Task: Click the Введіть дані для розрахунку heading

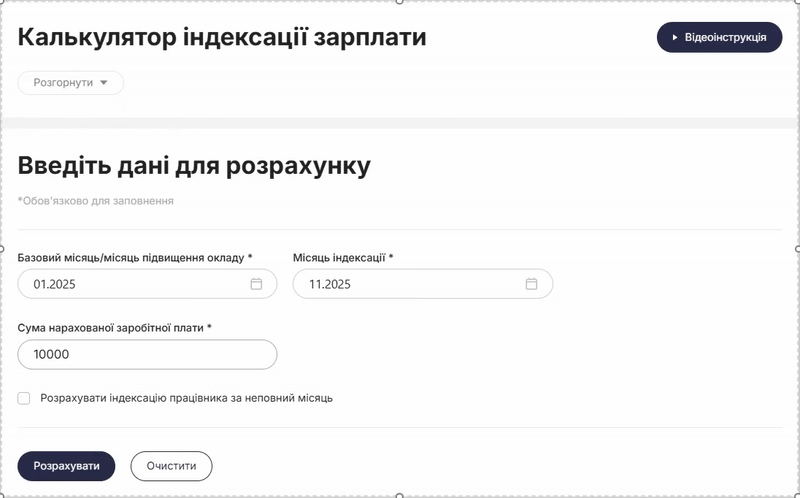Action: coord(194,166)
